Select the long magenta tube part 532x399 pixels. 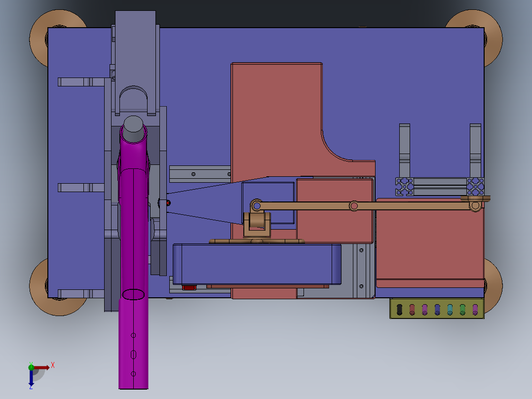click(x=133, y=258)
